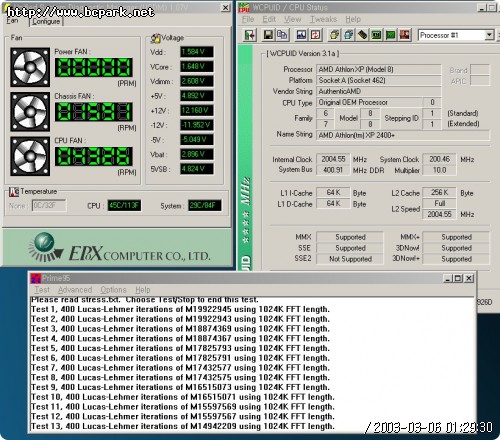Click the Internal Clock 2004.55 value

(x=333, y=159)
